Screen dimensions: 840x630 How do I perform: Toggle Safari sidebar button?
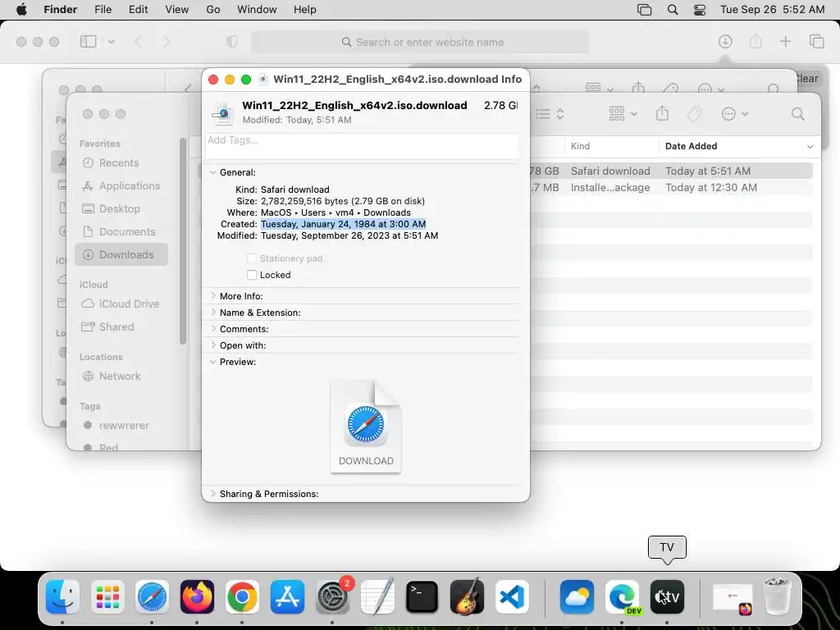[89, 41]
